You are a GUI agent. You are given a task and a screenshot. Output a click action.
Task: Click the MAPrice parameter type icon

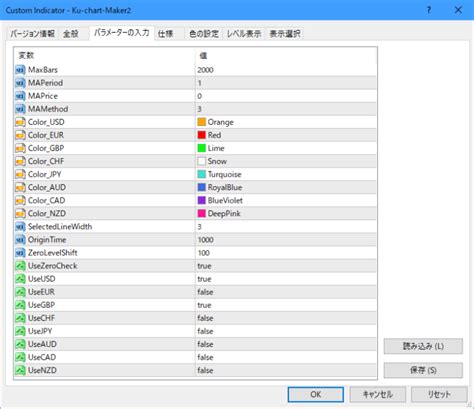[20, 96]
